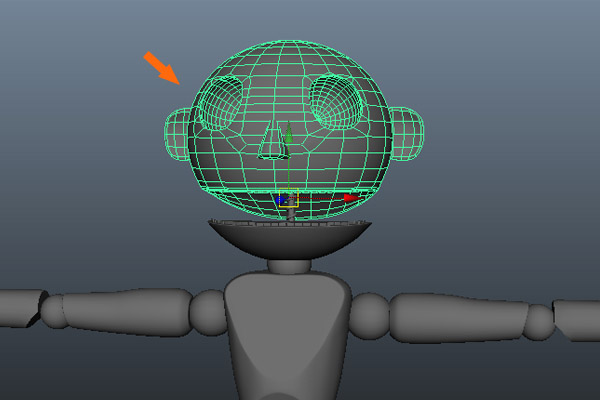Select the ear on the viewer's right
Screen dimensions: 600x400
[408, 134]
